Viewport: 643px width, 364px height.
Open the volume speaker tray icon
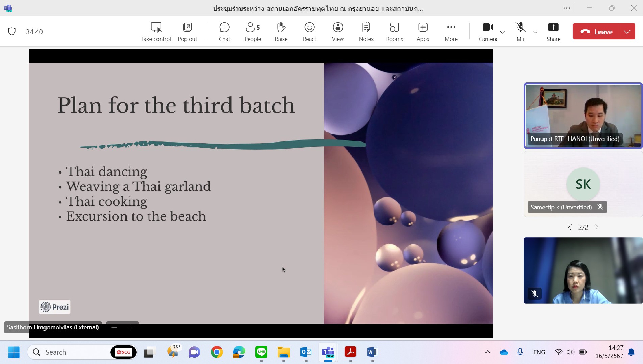(x=570, y=352)
